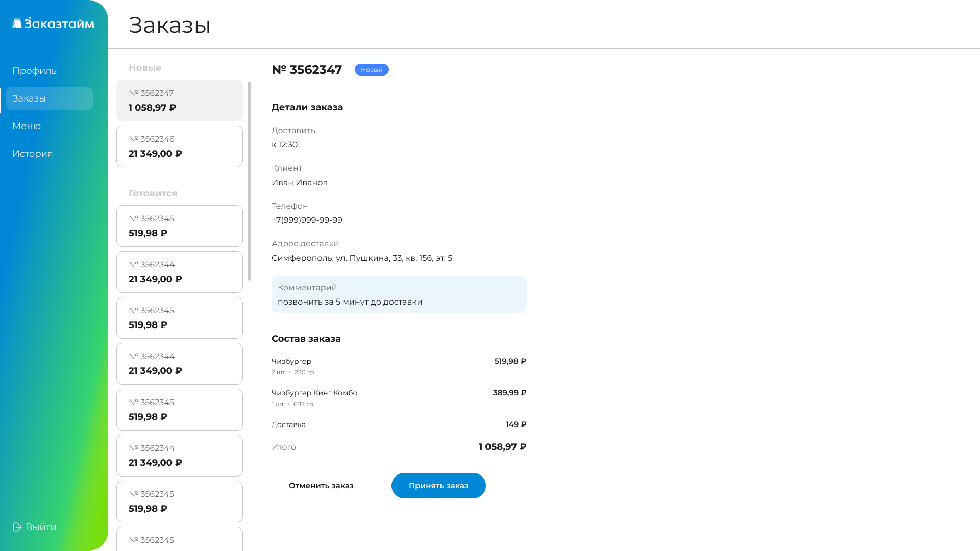Click the delivery time к 12:30

(284, 145)
